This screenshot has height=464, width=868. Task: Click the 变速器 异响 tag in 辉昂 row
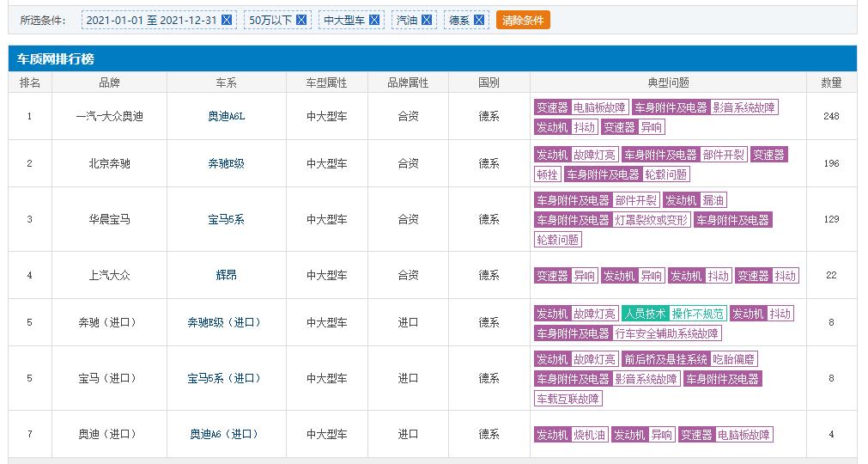(x=566, y=276)
